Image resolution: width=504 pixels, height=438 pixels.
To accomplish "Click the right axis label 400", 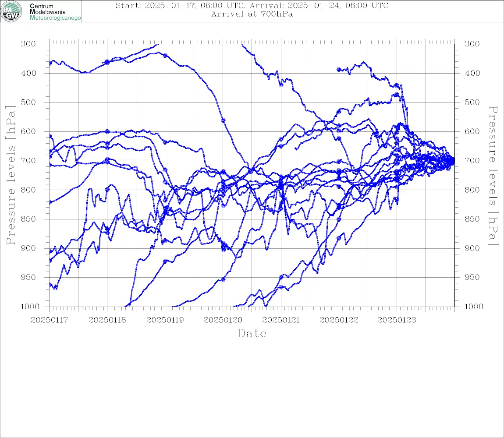I will tap(472, 73).
